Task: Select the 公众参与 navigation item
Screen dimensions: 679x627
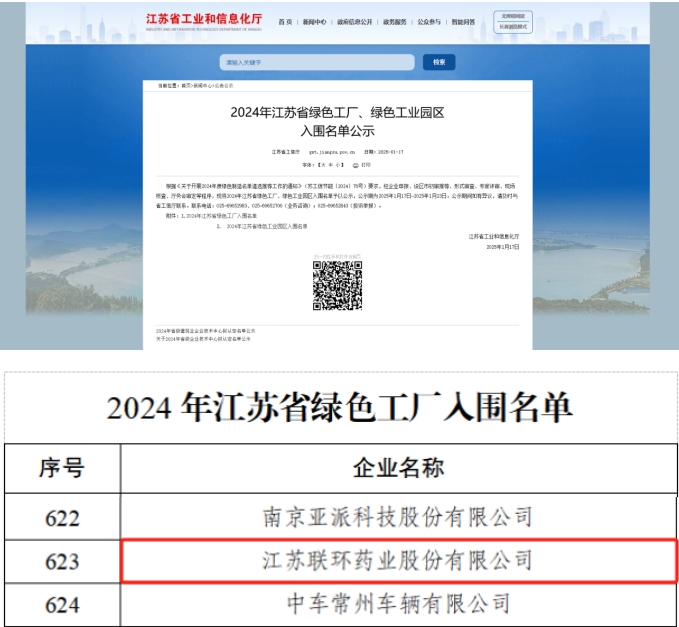Action: [429, 21]
